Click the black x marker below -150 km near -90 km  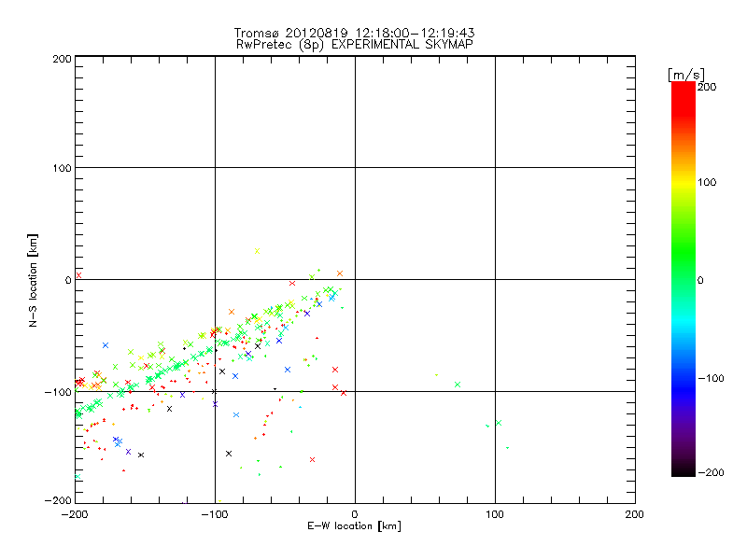[229, 454]
